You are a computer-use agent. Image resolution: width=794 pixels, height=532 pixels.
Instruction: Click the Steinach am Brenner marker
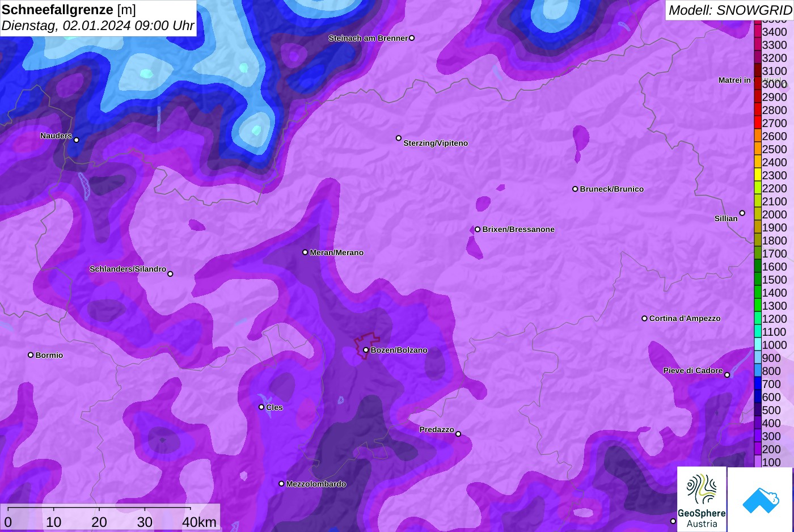pos(412,38)
